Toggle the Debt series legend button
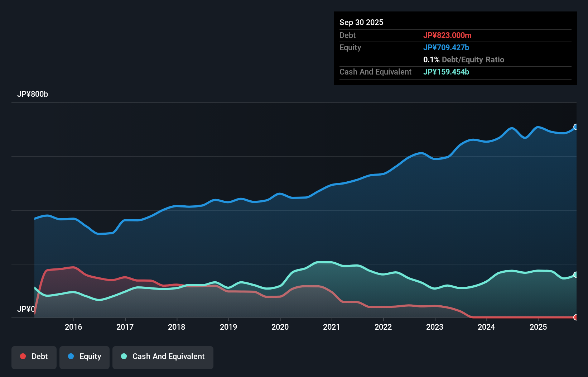 tap(34, 357)
